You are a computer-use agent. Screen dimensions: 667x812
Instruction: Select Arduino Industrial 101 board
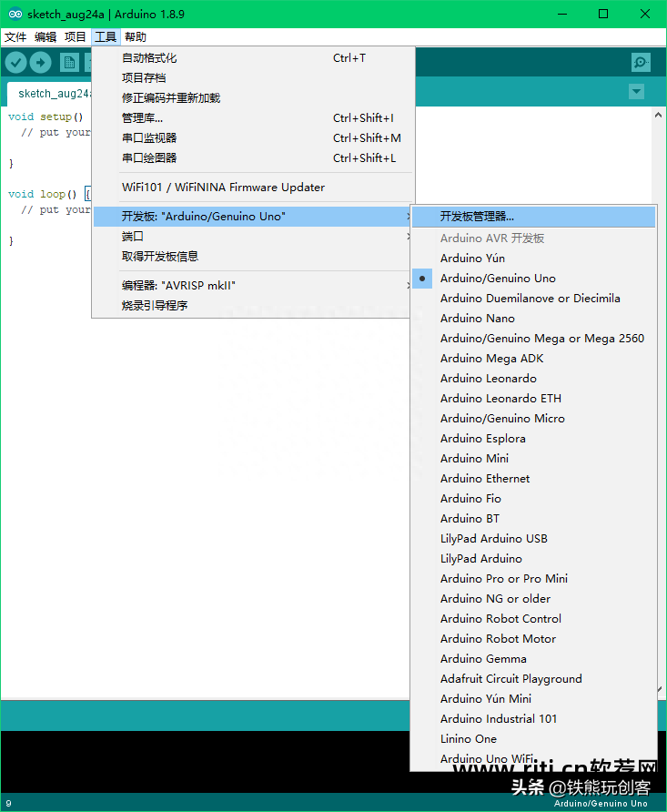coord(533,719)
